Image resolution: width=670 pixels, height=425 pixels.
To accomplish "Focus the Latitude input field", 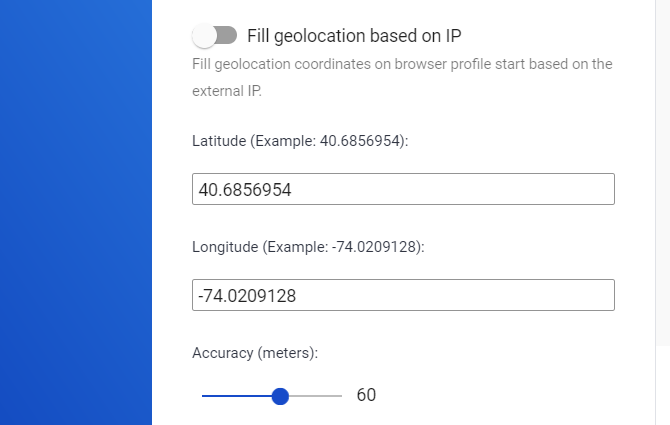I will pyautogui.click(x=402, y=189).
